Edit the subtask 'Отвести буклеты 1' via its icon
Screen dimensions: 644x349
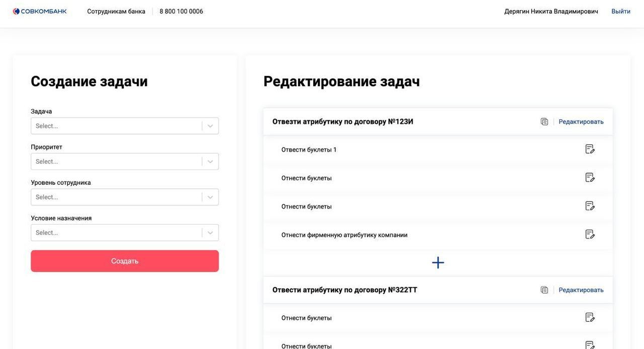click(590, 149)
